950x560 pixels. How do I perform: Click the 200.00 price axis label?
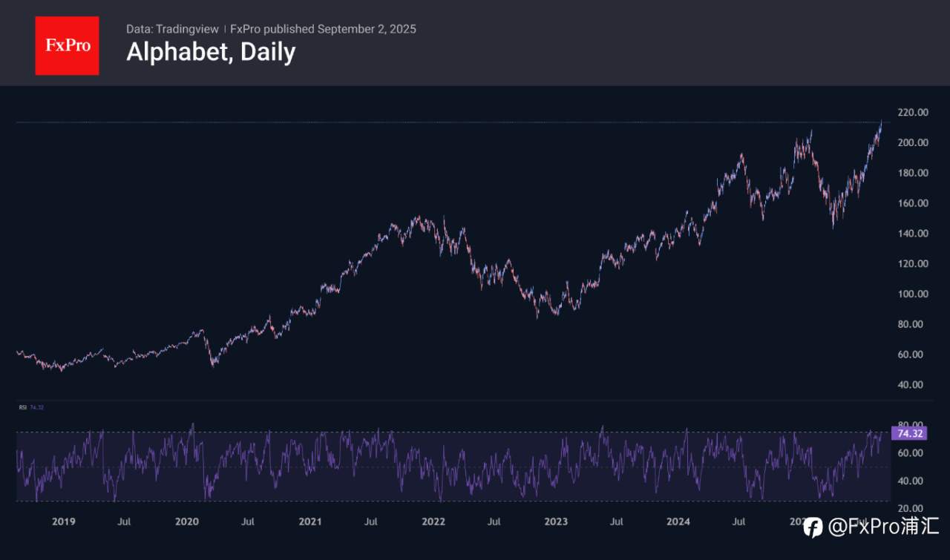point(912,142)
